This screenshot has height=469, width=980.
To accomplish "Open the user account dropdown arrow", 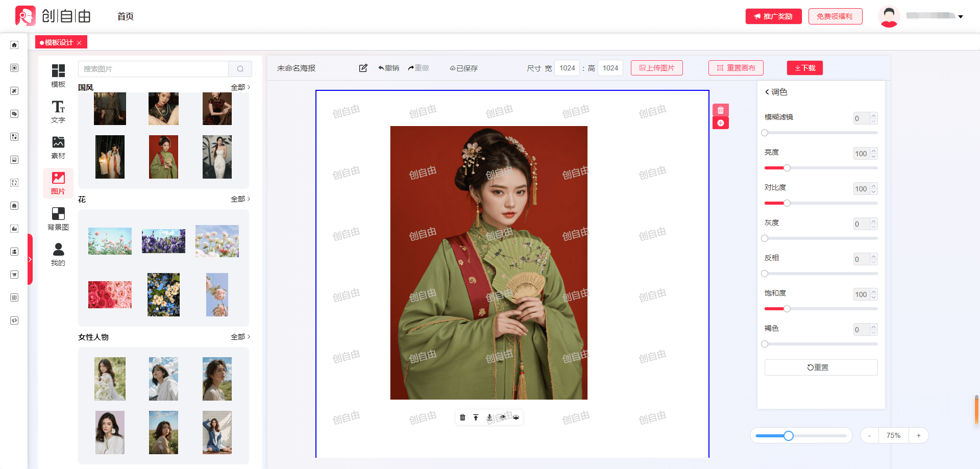I will tap(961, 17).
